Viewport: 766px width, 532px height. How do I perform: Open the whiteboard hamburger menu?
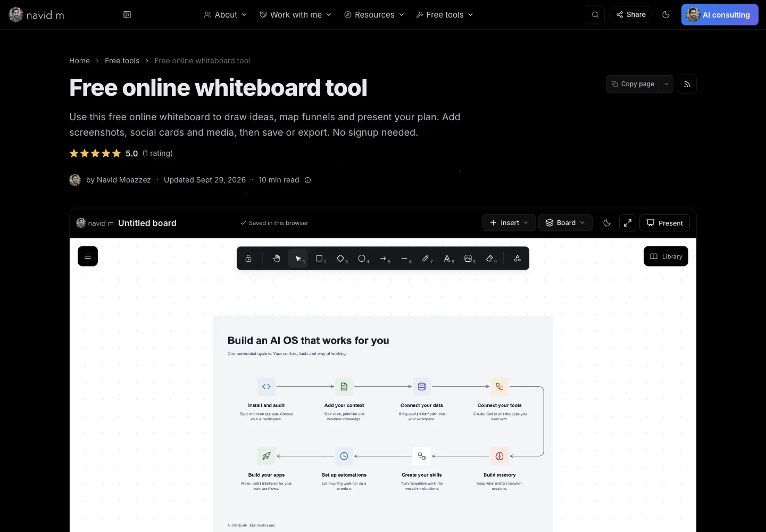point(88,256)
